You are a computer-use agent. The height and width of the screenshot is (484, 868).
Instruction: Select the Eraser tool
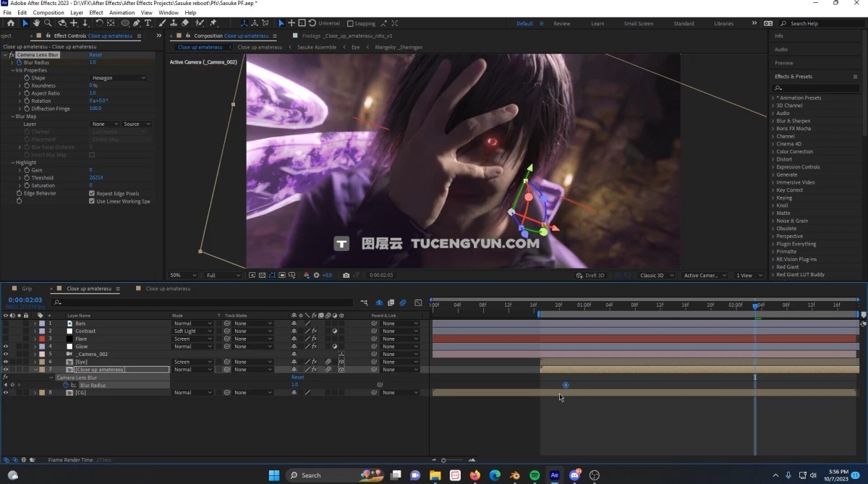point(185,23)
